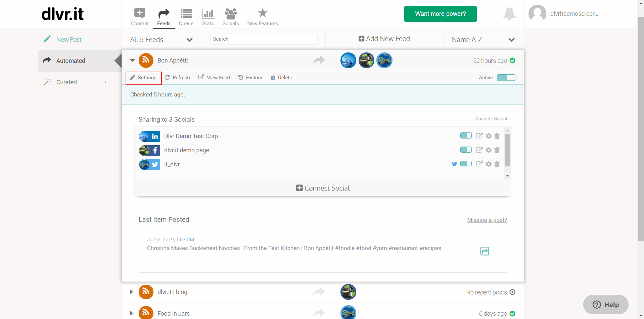Click the feed Search field
The width and height of the screenshot is (644, 319).
coord(264,39)
